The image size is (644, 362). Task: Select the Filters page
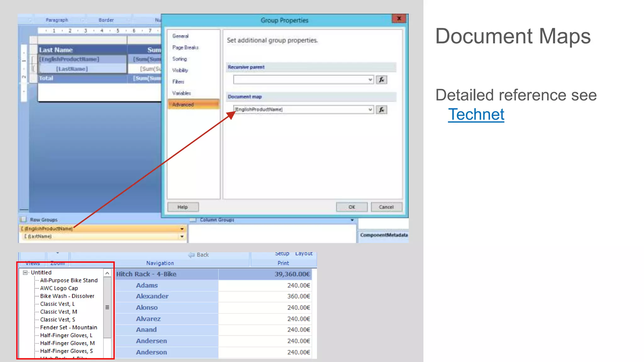[178, 82]
